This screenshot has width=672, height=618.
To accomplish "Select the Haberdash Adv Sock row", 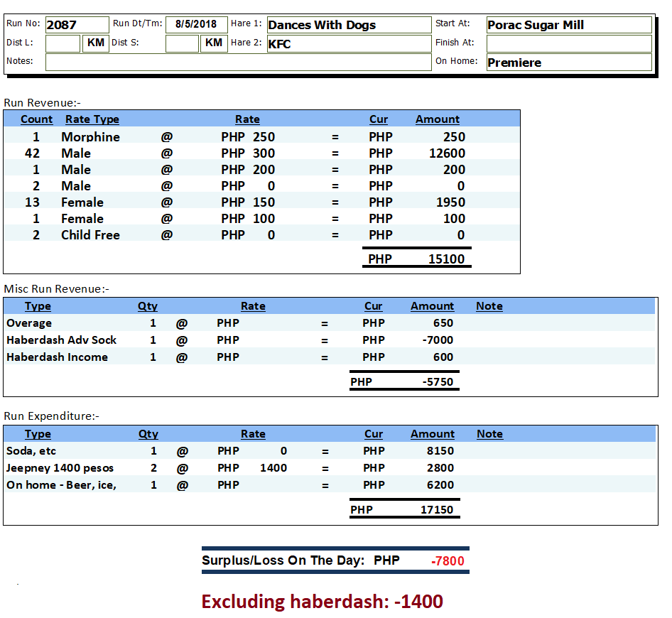I will click(x=62, y=340).
